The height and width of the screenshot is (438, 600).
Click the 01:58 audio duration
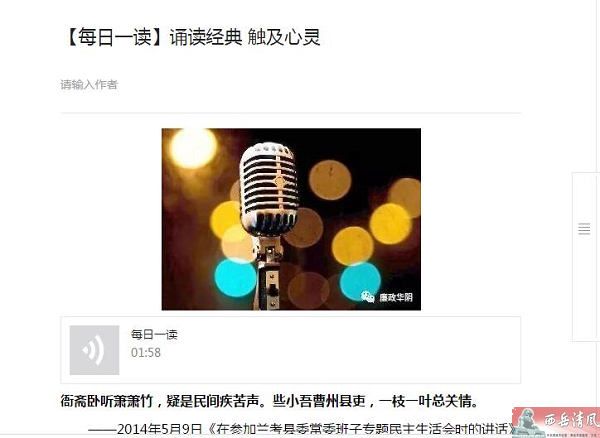pyautogui.click(x=146, y=353)
